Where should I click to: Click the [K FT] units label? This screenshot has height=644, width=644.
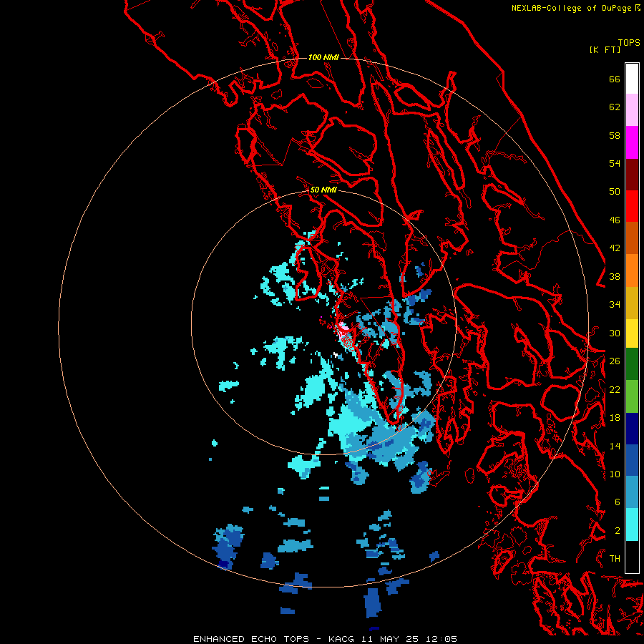coord(605,49)
